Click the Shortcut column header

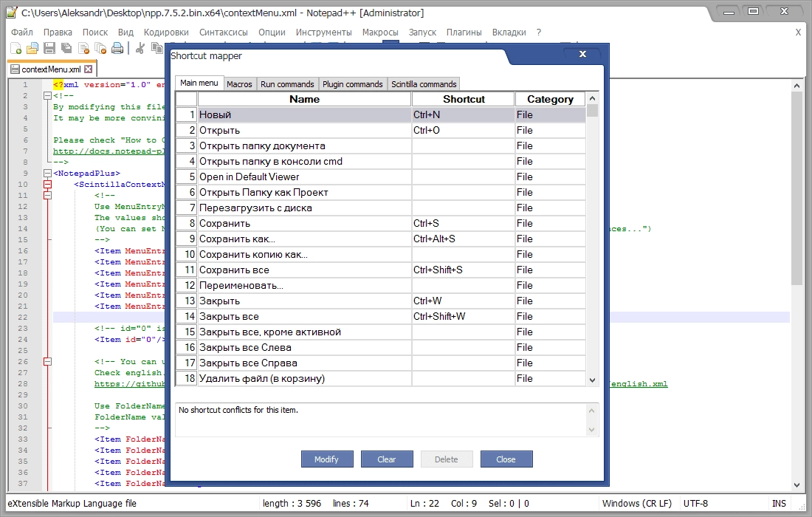464,99
